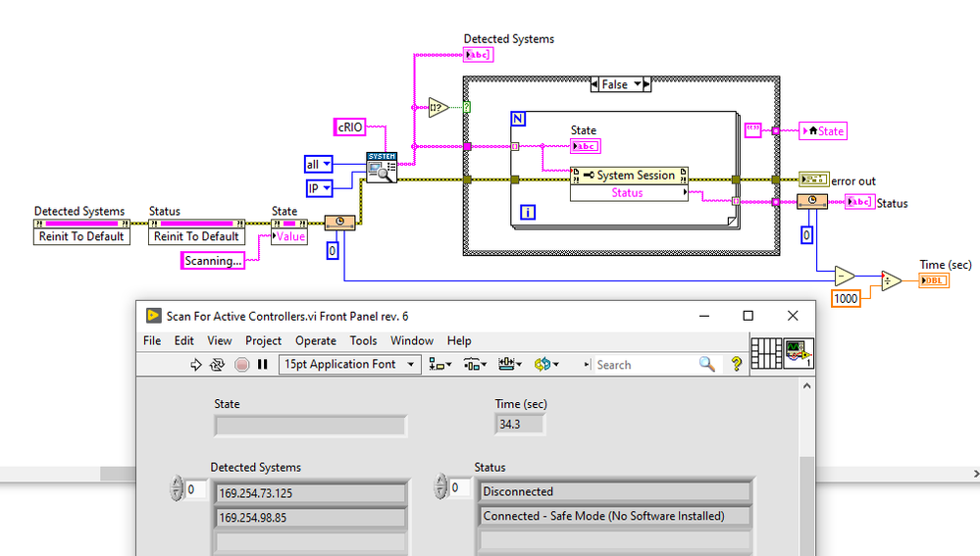Open the Align Objects tool
The image size is (980, 556).
point(440,364)
